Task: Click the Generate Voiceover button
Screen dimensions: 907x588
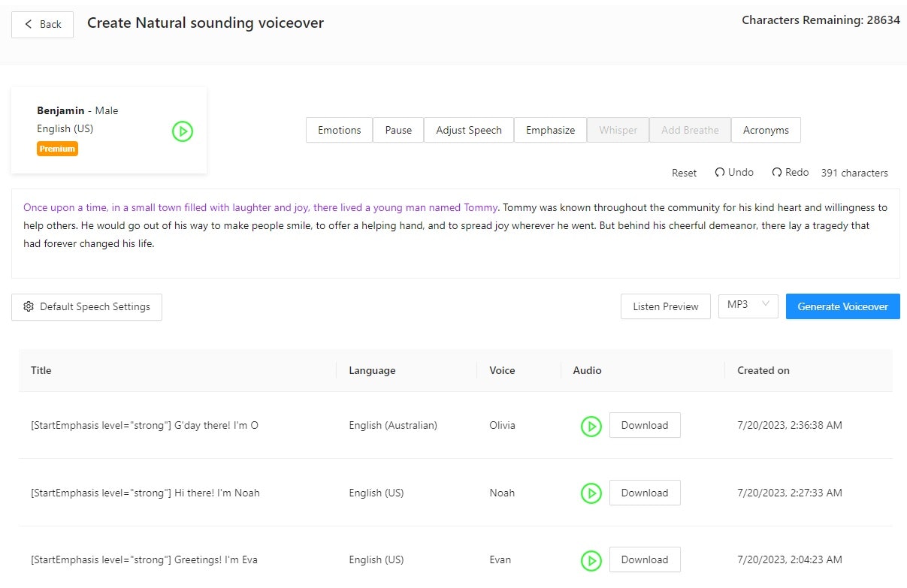Action: tap(842, 306)
